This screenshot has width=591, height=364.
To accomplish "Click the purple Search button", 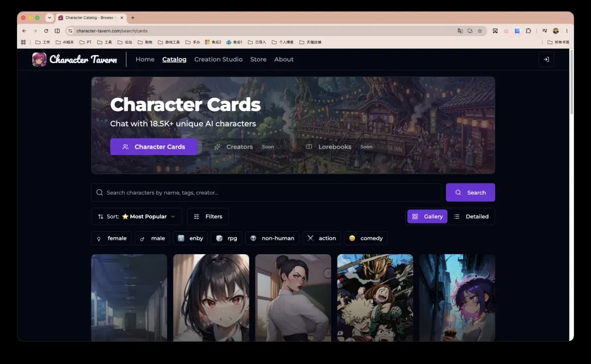I will coord(471,192).
